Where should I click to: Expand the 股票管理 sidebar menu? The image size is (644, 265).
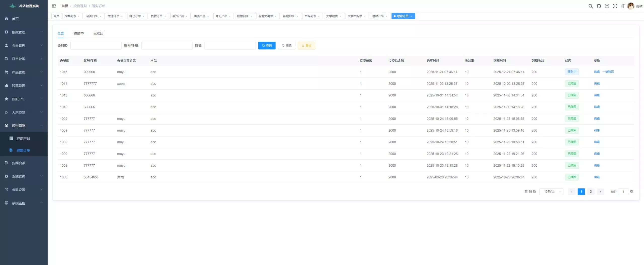pos(24,86)
